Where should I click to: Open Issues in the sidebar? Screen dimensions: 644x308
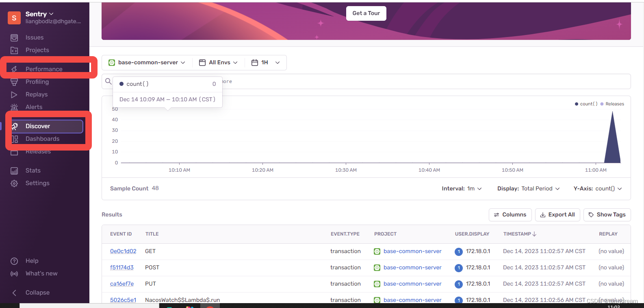[35, 38]
